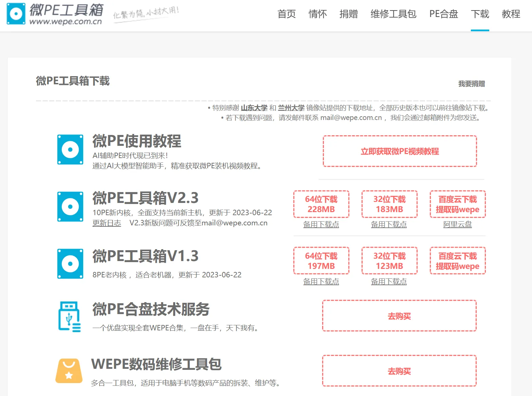
Task: Download V1.3 64位 197MB version
Action: (321, 261)
